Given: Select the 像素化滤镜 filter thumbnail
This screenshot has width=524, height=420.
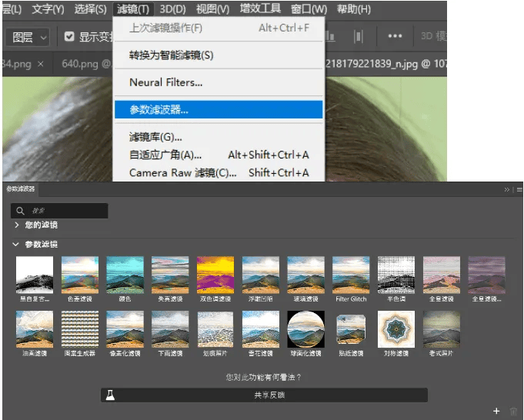Looking at the screenshot, I should pos(125,329).
